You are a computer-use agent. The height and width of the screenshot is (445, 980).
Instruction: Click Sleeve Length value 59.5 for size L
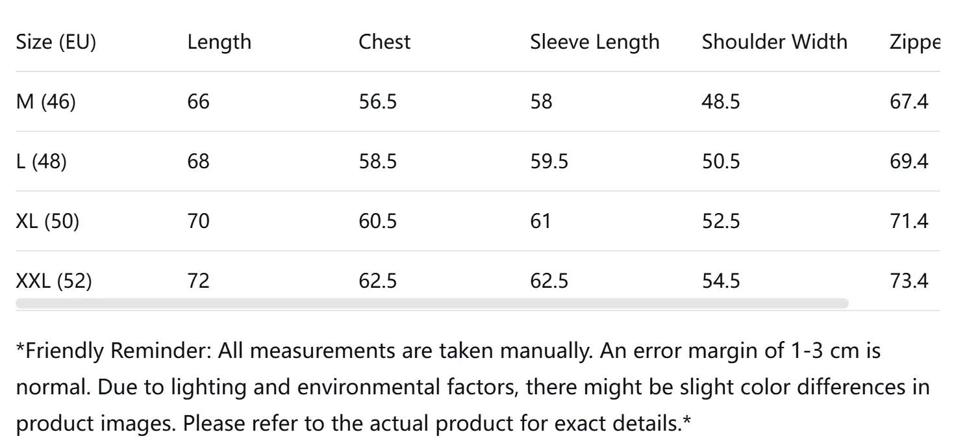point(549,162)
